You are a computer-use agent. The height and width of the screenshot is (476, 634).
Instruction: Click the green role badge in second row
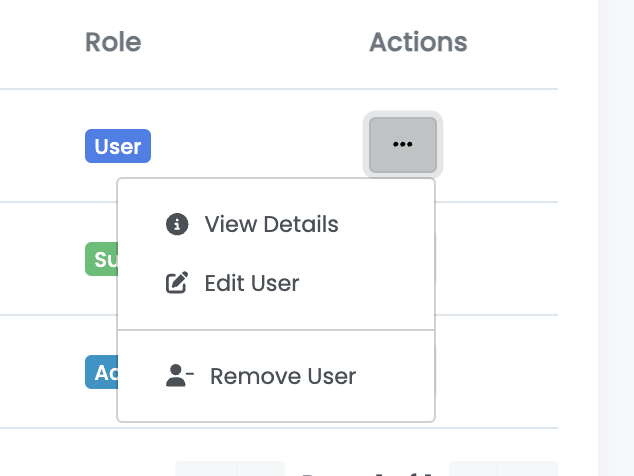100,260
